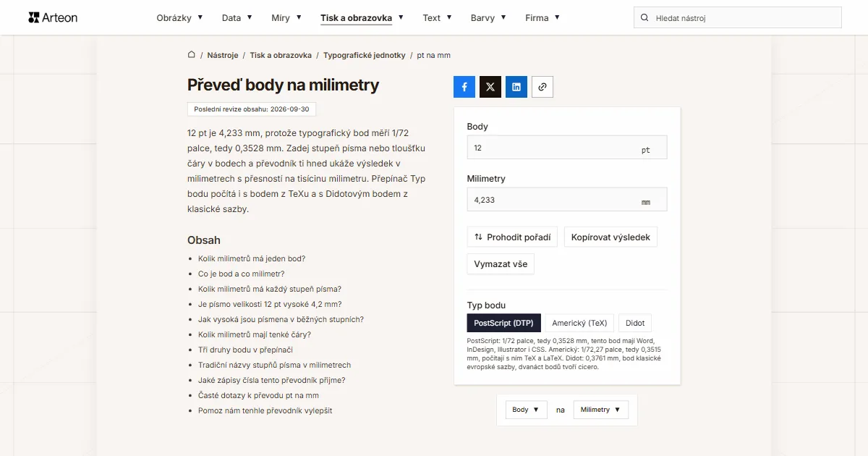This screenshot has width=868, height=456.
Task: Focus the Hledat nástroj search box
Action: pos(737,17)
